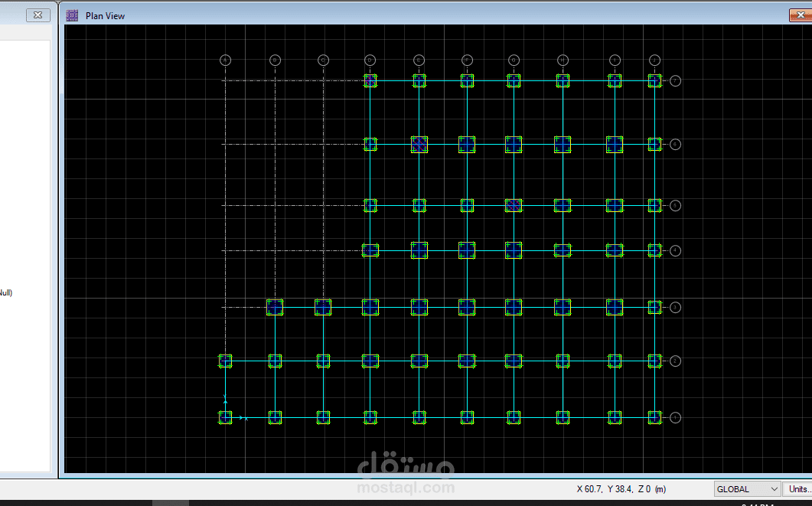Select the column at grid J-4
The height and width of the screenshot is (506, 812).
coord(654,250)
